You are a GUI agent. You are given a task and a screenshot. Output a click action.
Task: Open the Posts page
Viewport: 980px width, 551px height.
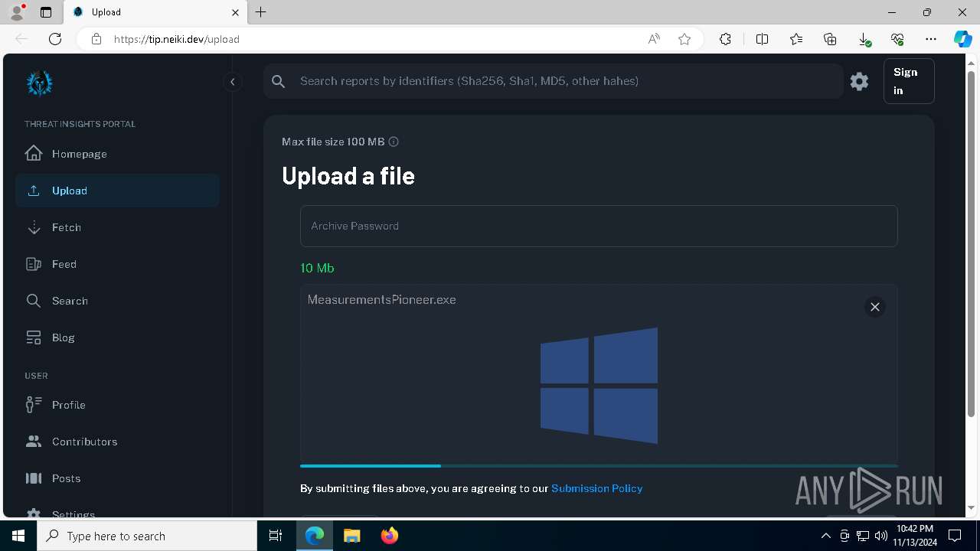[x=117, y=478]
